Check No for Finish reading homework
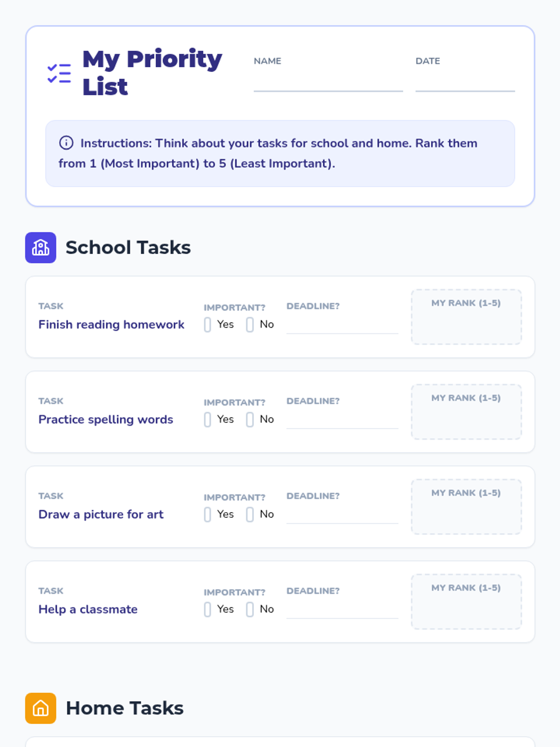This screenshot has height=747, width=560. pyautogui.click(x=250, y=324)
